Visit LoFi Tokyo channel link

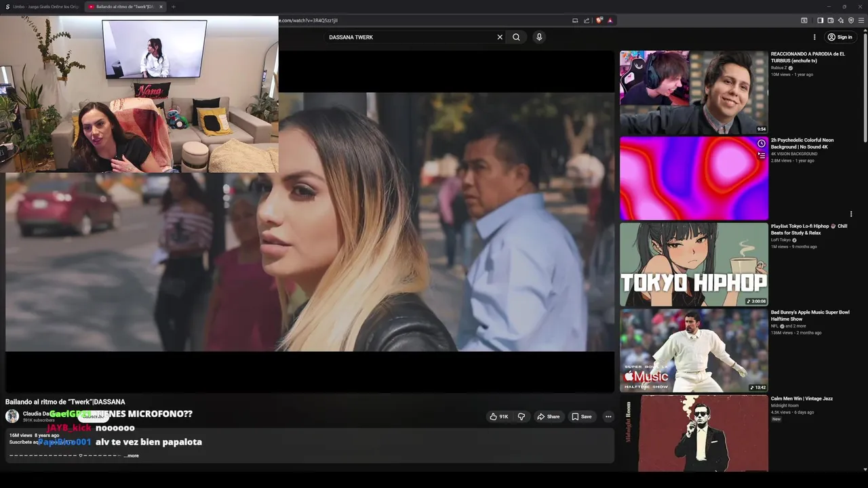tap(781, 240)
